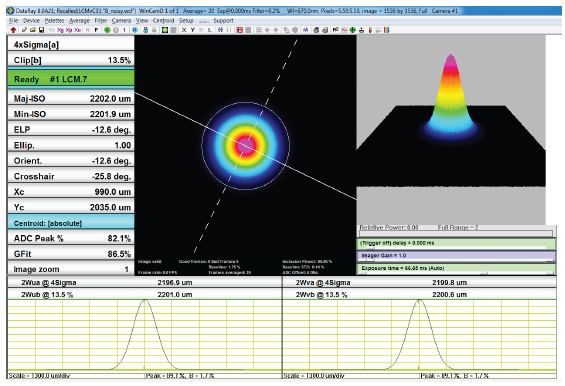Screen dimensions: 565x386
Task: Click the Maj-ISO 2202.0 um result button
Action: click(71, 98)
